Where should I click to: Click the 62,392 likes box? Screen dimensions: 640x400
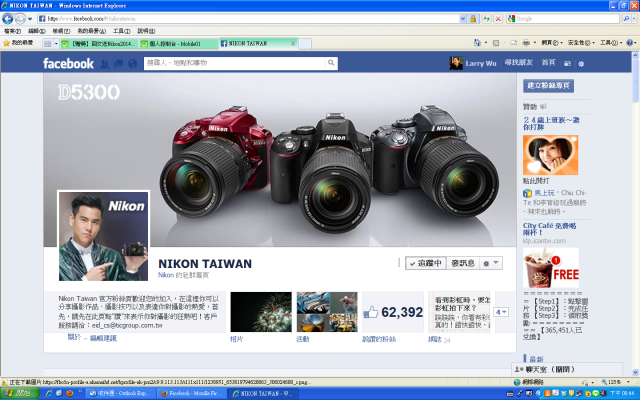pos(393,312)
